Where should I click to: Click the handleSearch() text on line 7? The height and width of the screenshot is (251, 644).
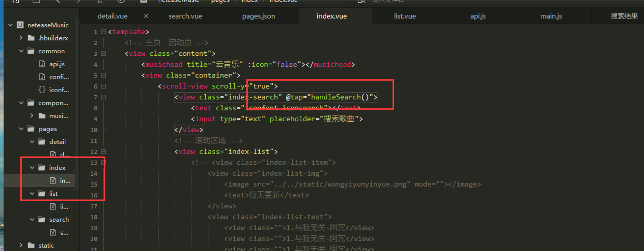(340, 97)
